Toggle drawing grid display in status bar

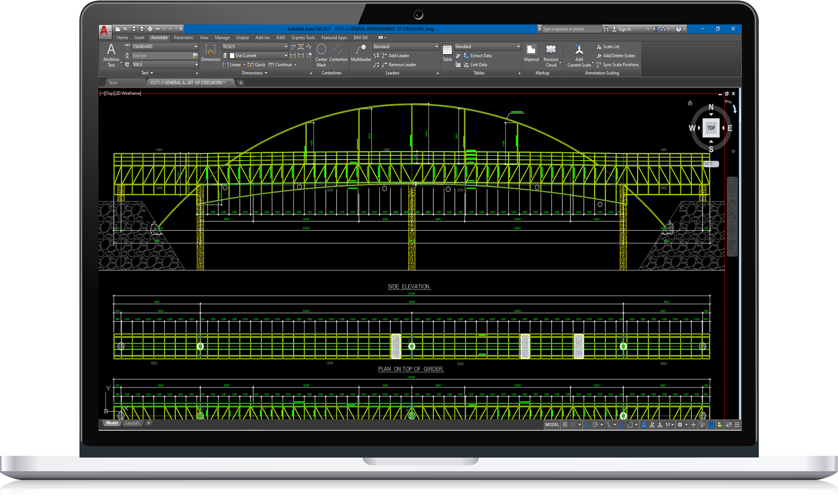(x=565, y=425)
